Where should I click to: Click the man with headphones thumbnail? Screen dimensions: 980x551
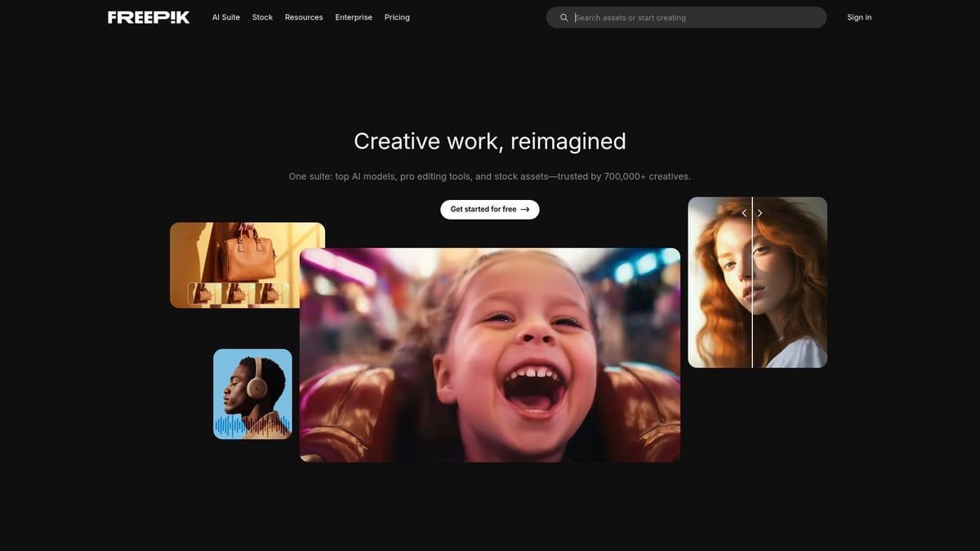click(x=252, y=384)
